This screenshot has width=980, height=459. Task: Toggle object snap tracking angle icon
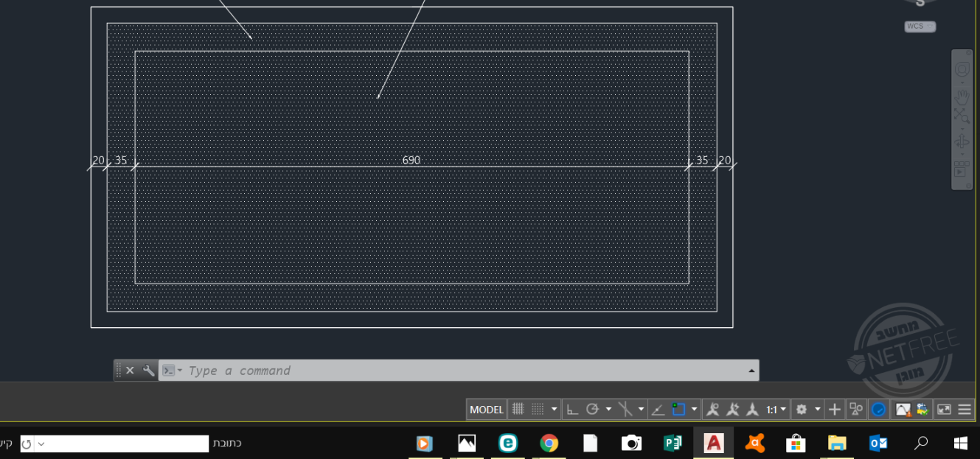click(x=658, y=410)
